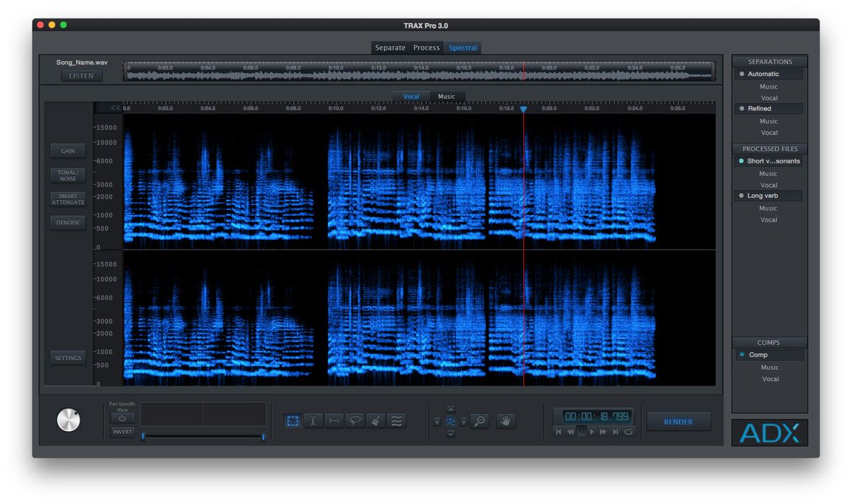Pause playback with transport pause button

pos(581,431)
